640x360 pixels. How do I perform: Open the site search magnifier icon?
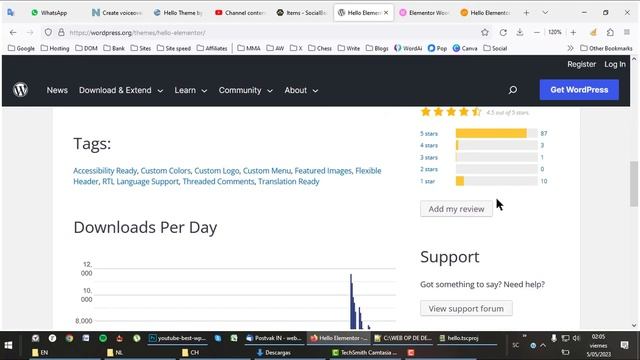[x=513, y=90]
